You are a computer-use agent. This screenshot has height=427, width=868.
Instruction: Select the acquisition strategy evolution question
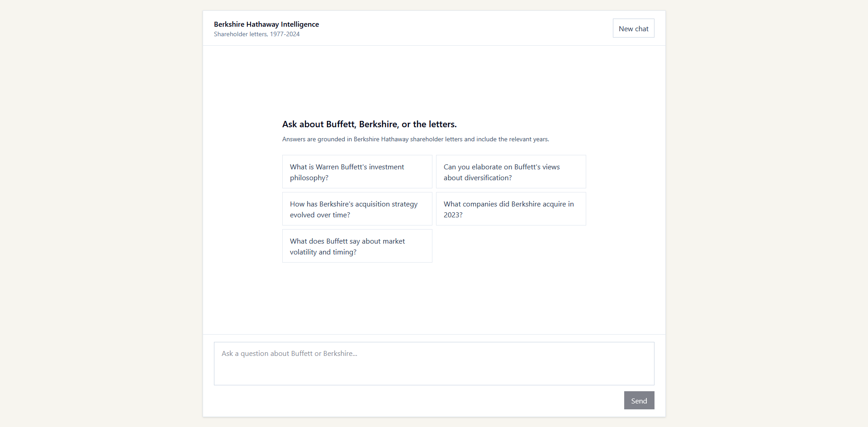(357, 209)
